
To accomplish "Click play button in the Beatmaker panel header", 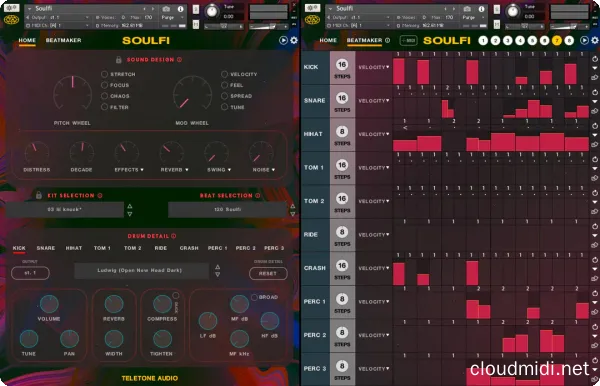I will pos(584,40).
